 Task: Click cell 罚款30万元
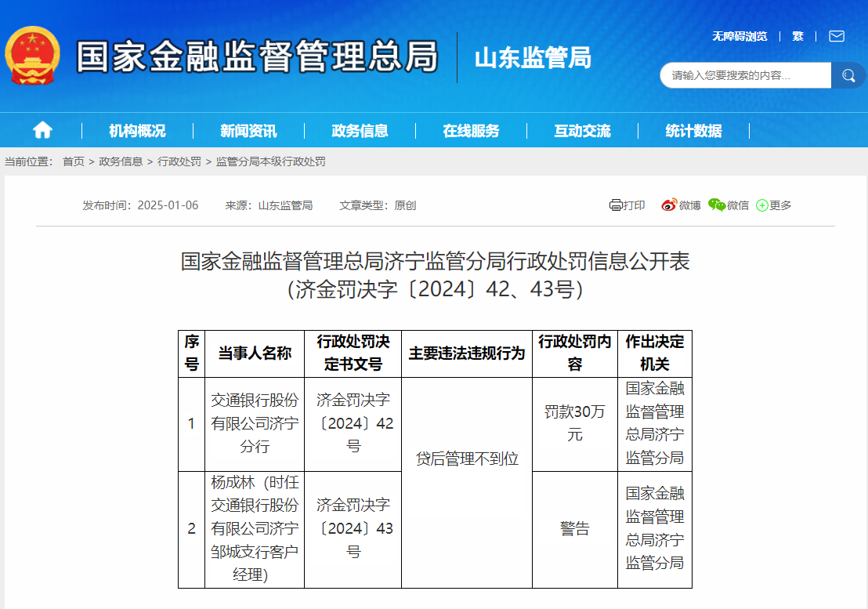click(x=574, y=423)
